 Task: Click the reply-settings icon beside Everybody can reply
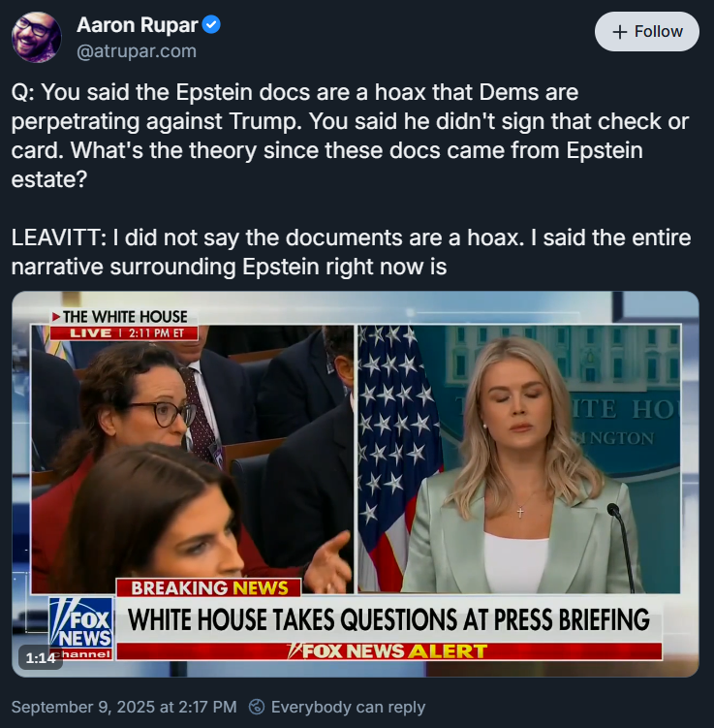257,707
